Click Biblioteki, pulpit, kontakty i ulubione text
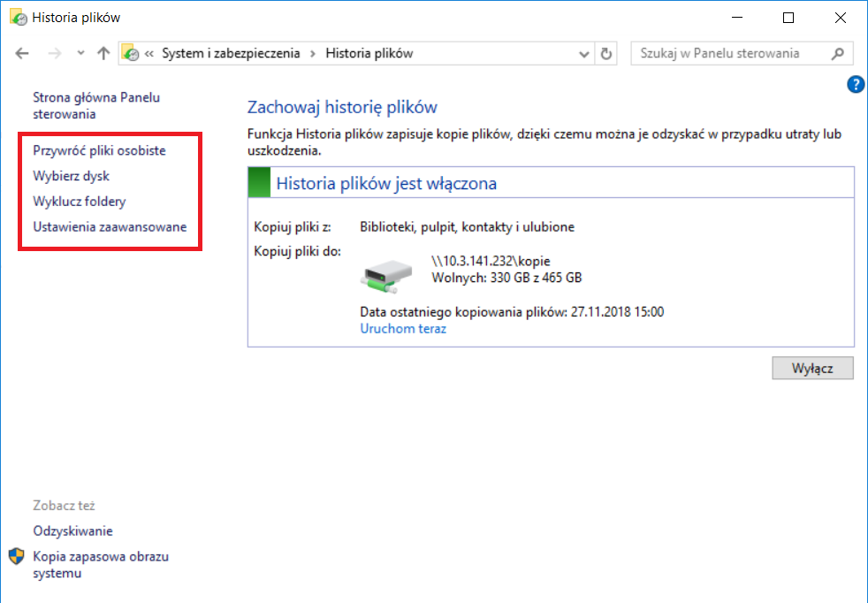The image size is (868, 603). coord(468,227)
